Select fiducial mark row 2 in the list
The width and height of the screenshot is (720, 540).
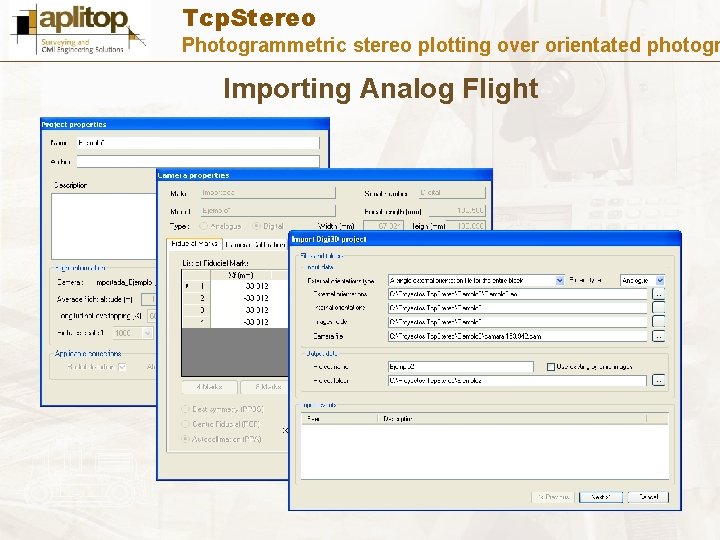235,298
